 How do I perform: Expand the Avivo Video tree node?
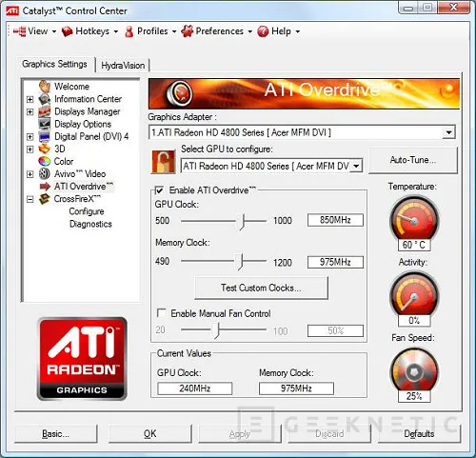tap(30, 174)
